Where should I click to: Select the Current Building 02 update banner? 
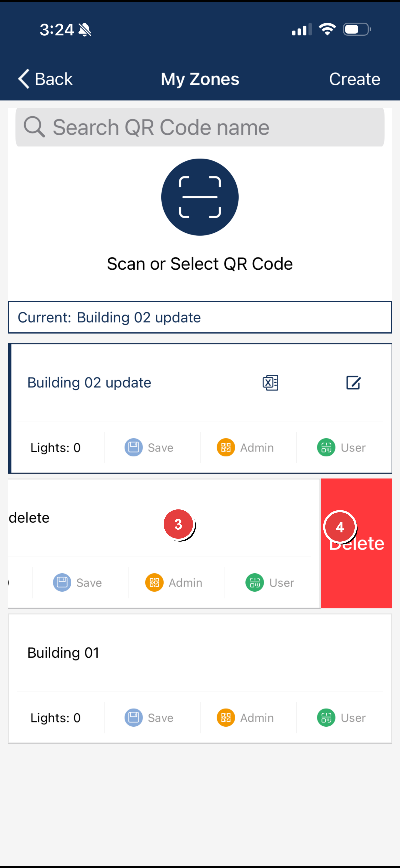coord(200,317)
